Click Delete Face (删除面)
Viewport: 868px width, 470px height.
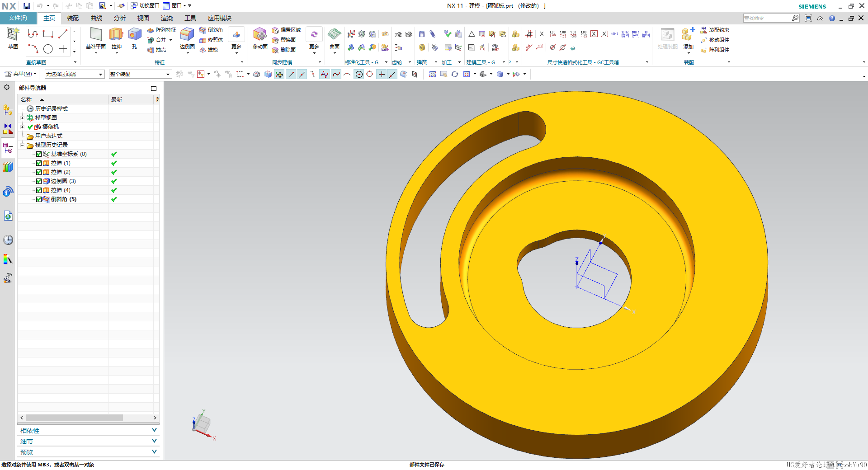coord(284,50)
